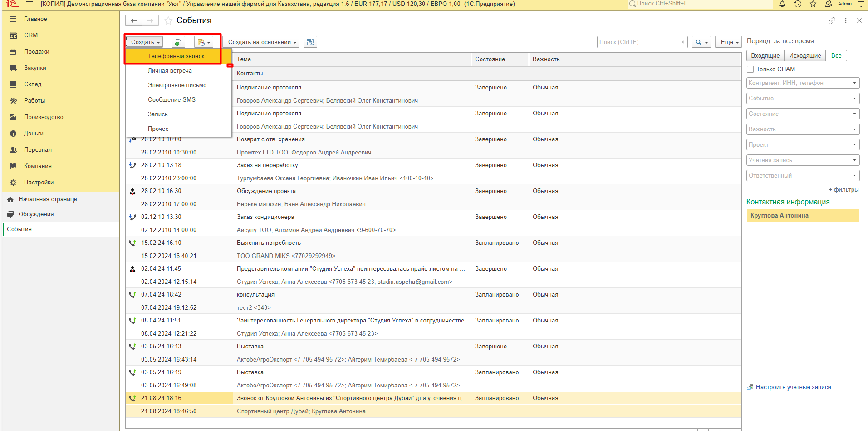Open the Продажи section in sidebar

tap(36, 52)
